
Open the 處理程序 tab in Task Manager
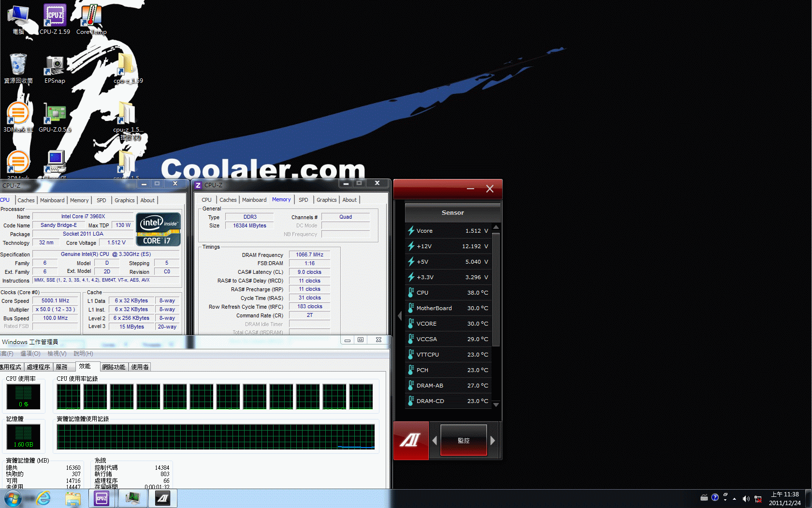click(39, 367)
